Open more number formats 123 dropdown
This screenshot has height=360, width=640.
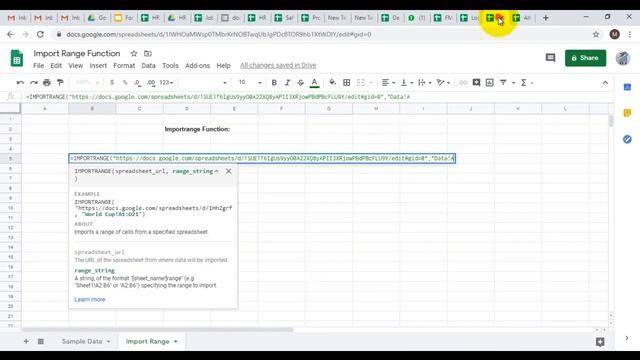[x=166, y=82]
